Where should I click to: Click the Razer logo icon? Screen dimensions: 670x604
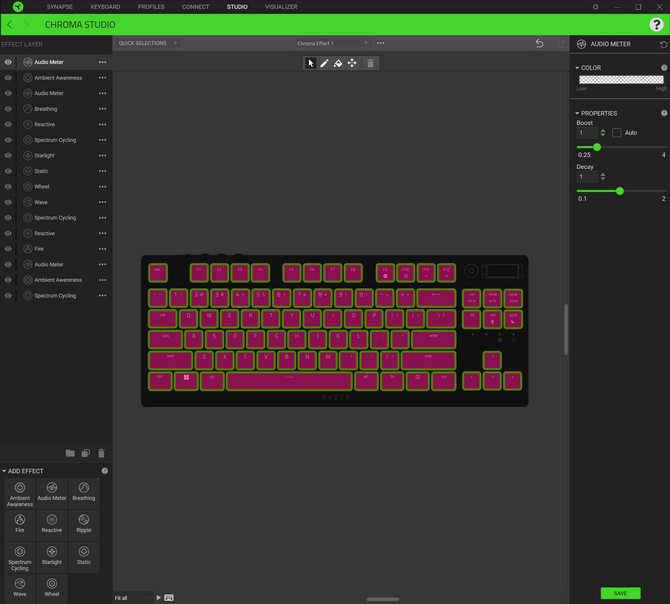18,7
